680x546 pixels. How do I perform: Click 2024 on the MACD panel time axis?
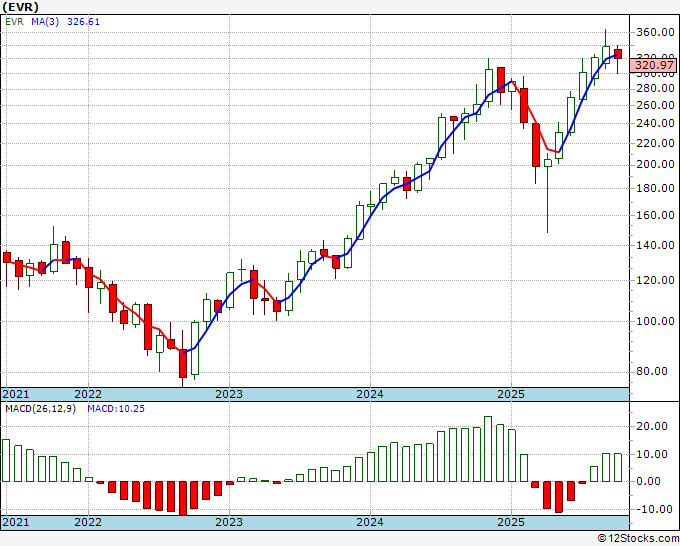tap(370, 522)
